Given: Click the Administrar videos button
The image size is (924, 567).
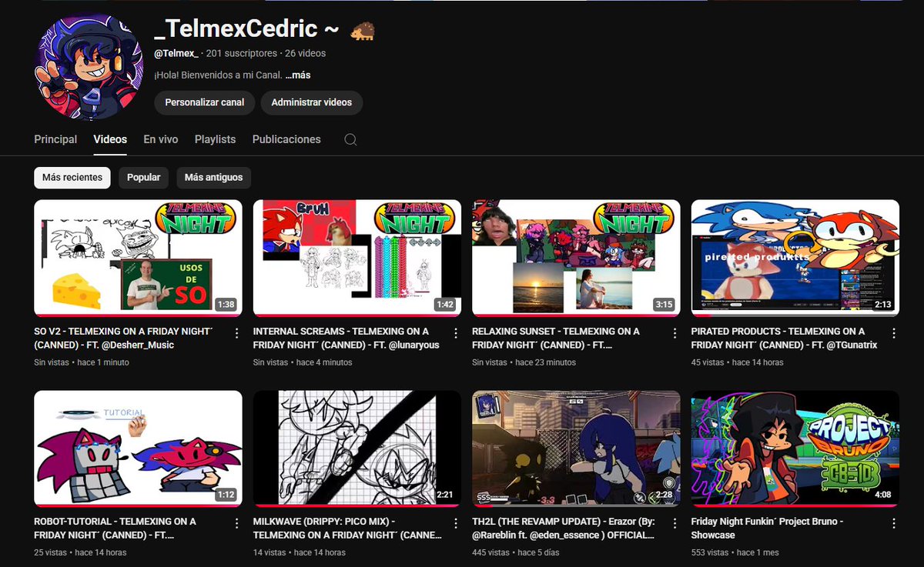Looking at the screenshot, I should [312, 102].
